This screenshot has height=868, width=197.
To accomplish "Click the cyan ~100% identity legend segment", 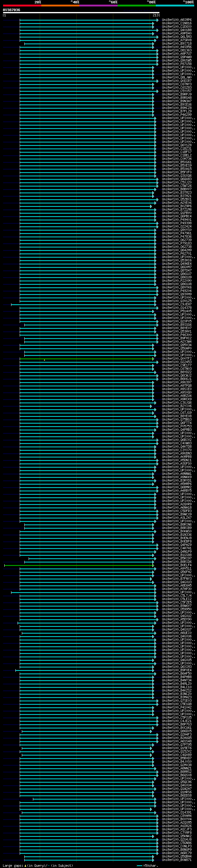I will [175, 6].
